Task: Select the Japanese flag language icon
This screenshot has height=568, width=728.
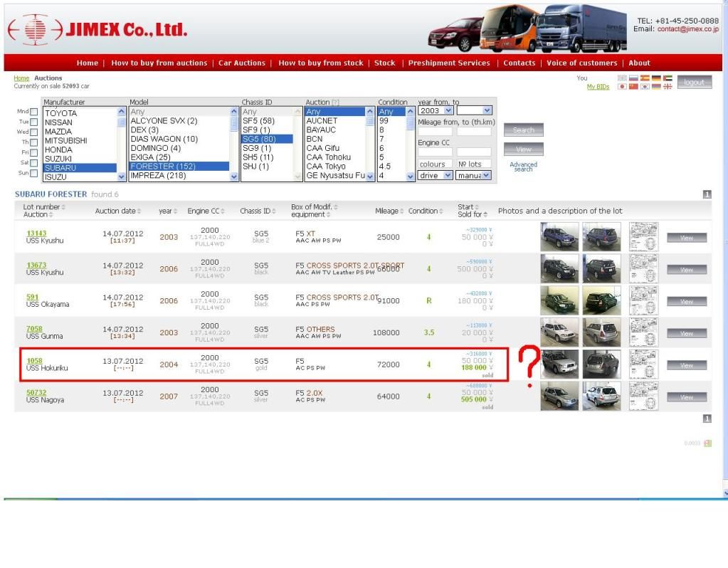Action: (x=622, y=87)
